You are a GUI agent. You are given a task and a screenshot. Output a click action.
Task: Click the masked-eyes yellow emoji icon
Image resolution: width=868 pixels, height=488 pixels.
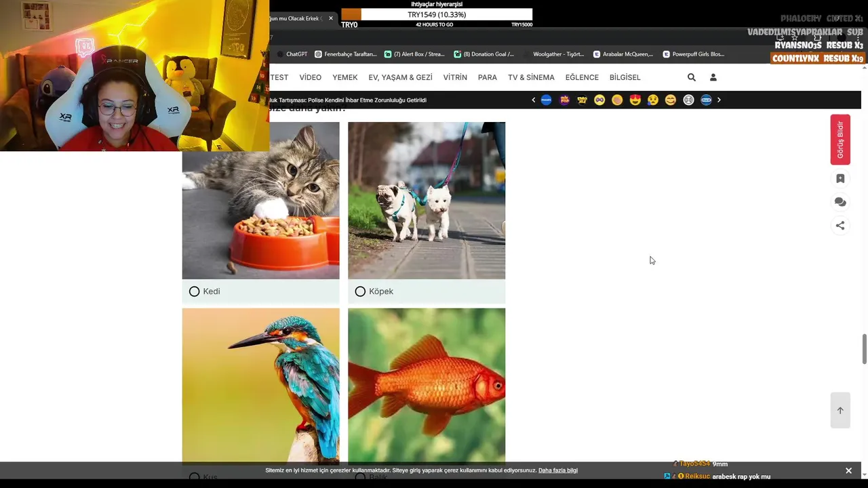click(599, 100)
